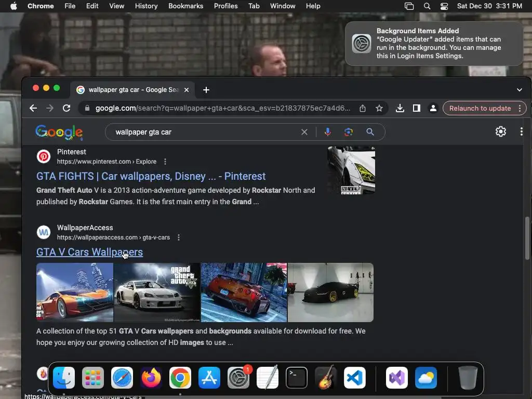Image resolution: width=532 pixels, height=399 pixels.
Task: Submit search with magnifier icon
Action: click(x=370, y=132)
